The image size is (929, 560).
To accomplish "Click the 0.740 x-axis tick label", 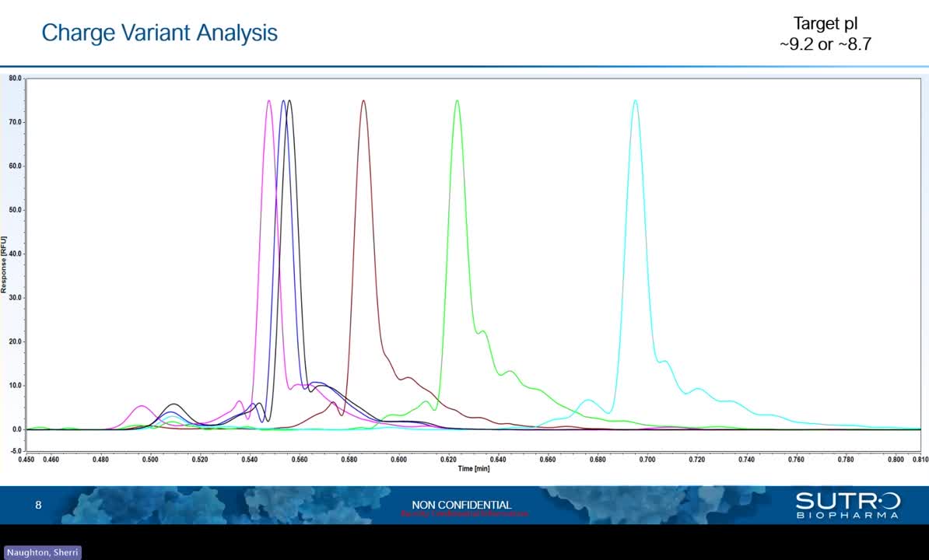I will coord(746,460).
